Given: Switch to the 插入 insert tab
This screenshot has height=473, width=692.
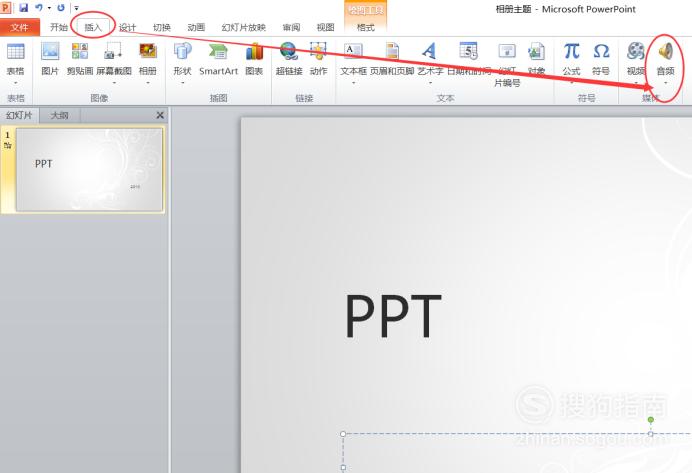Looking at the screenshot, I should [x=93, y=27].
